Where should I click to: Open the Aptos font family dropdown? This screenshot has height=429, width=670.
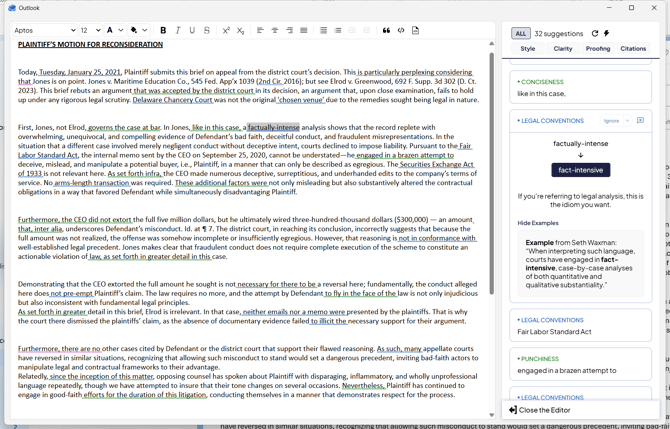point(44,30)
